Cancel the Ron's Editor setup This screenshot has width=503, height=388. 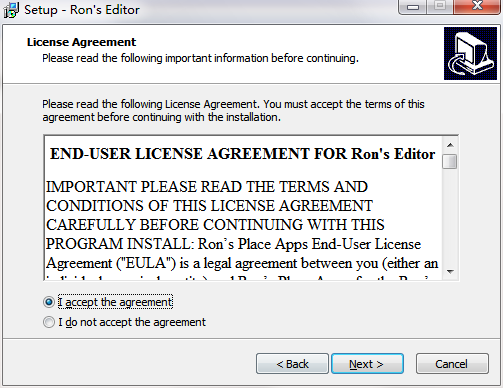tap(452, 364)
